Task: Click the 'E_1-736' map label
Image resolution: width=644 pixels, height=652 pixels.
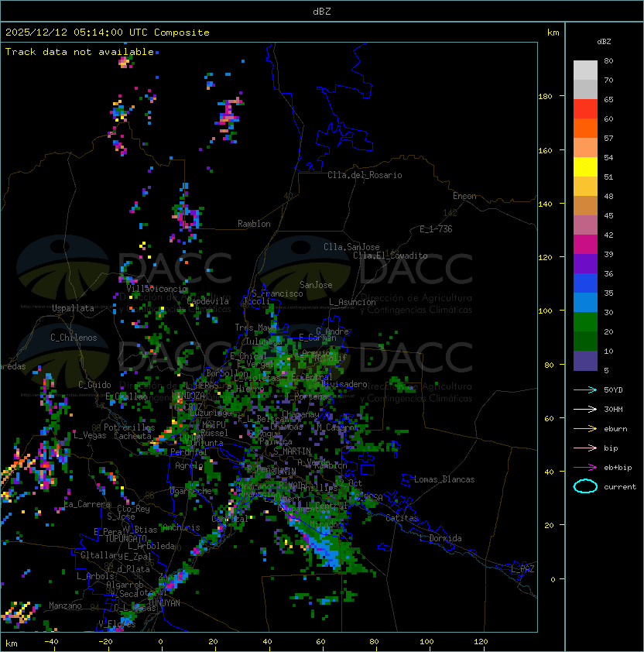Action: [436, 229]
